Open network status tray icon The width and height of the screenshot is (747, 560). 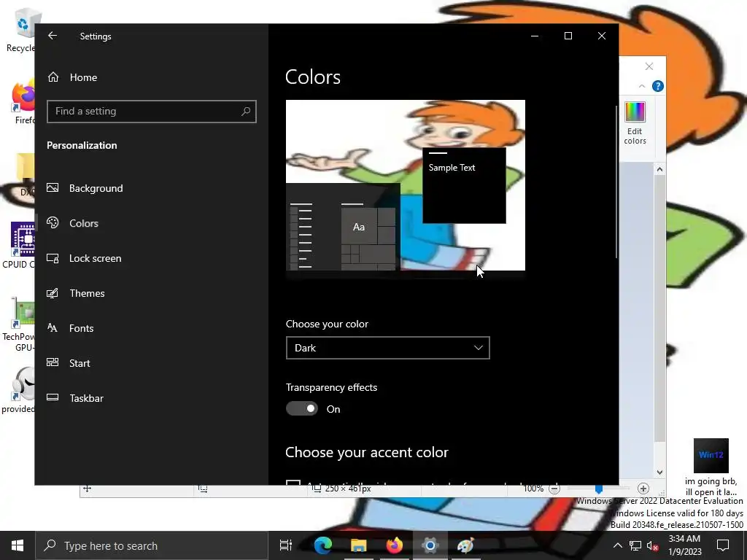tap(635, 545)
